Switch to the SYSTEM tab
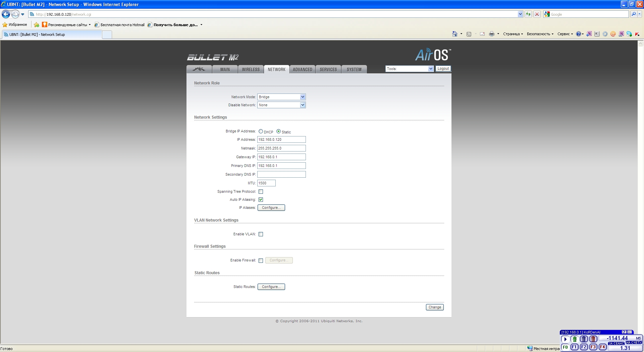Screen dimensions: 644x352 (354, 69)
